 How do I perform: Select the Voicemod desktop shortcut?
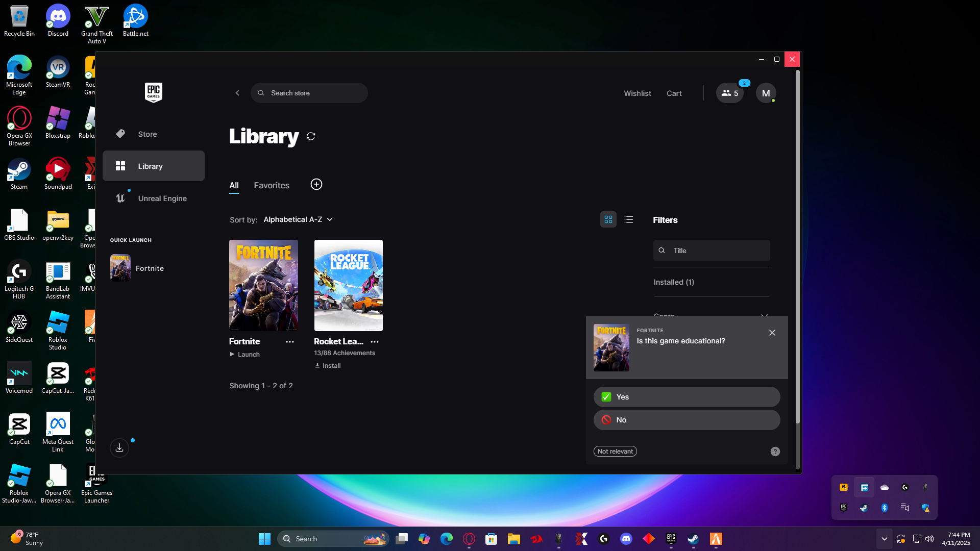19,378
